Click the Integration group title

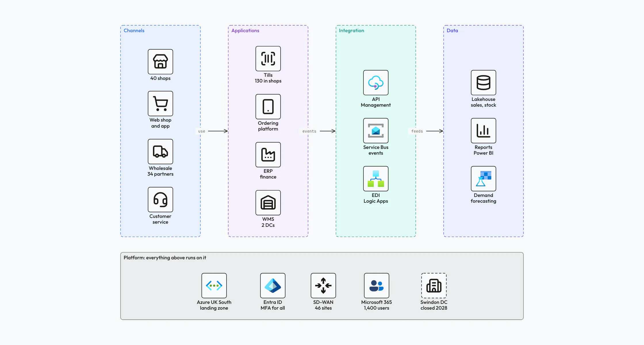tap(351, 30)
